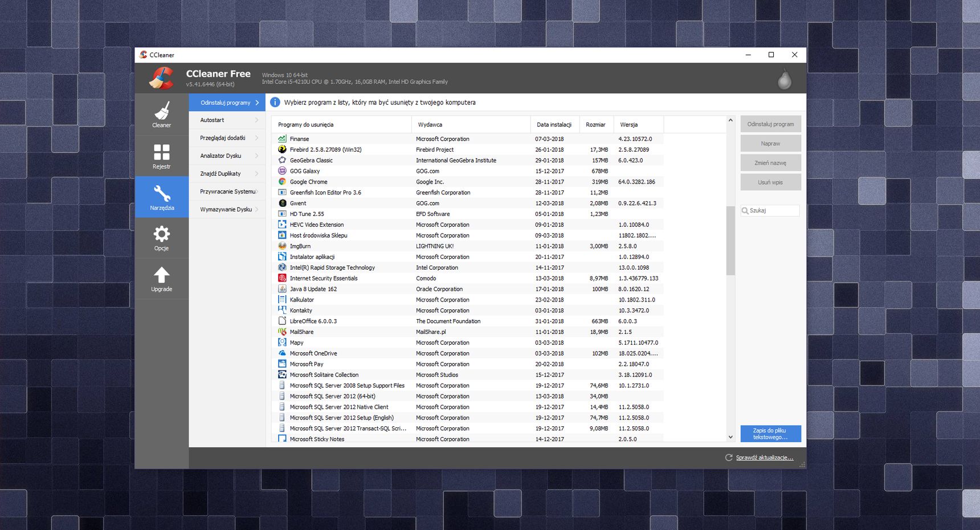Click the Napraw button
The width and height of the screenshot is (980, 530).
(770, 144)
